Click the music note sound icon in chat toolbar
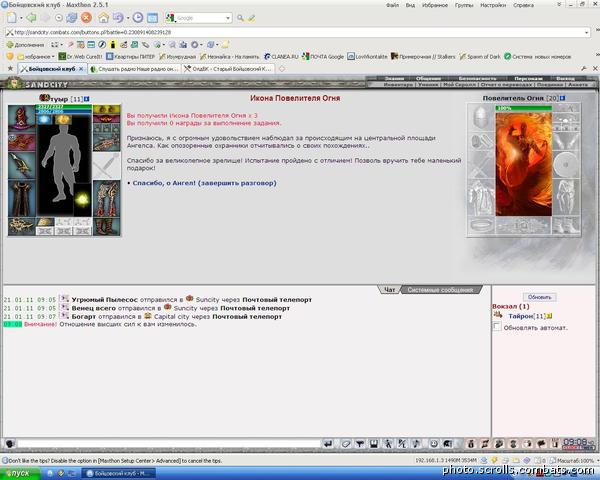 pos(416,444)
